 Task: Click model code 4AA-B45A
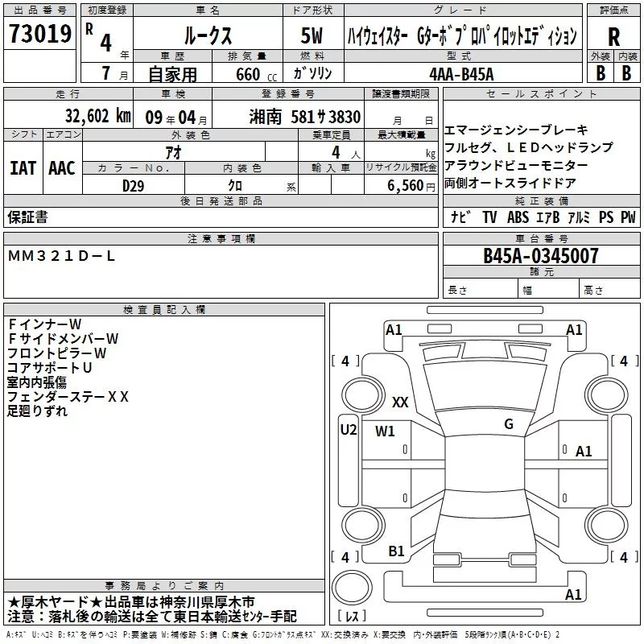point(461,74)
